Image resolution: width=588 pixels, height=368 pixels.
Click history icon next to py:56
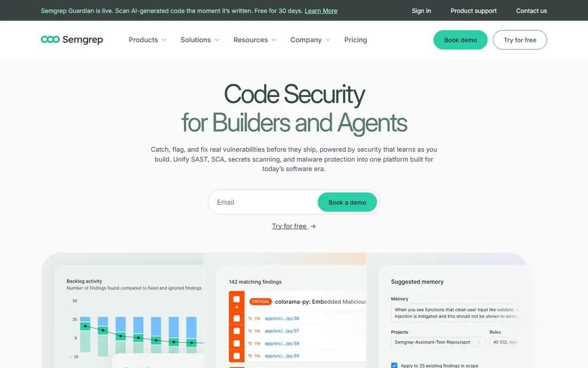click(x=250, y=318)
